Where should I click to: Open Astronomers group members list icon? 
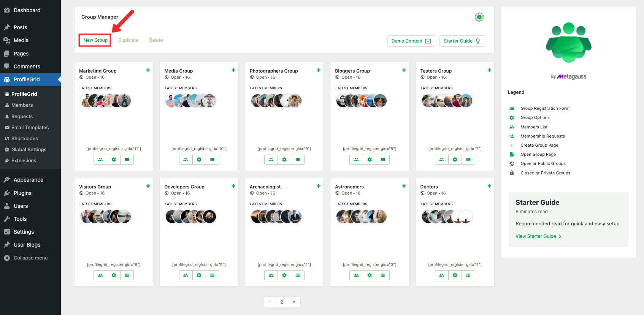pos(356,275)
